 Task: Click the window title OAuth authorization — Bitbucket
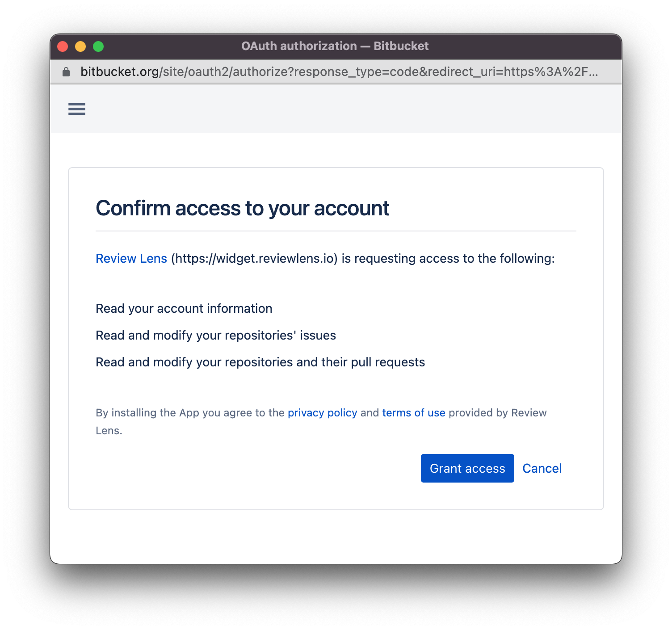point(335,46)
